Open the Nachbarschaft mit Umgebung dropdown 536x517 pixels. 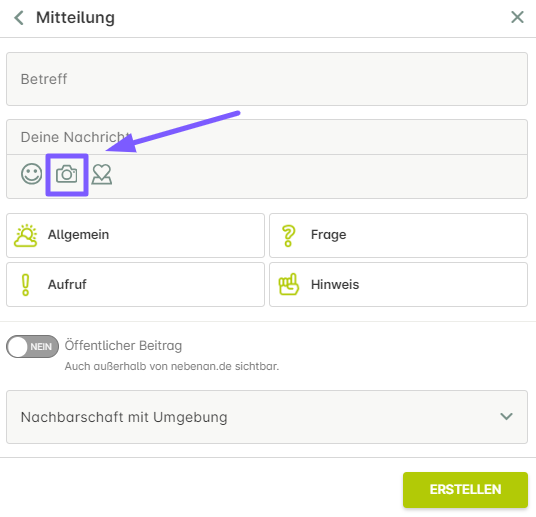(x=267, y=417)
